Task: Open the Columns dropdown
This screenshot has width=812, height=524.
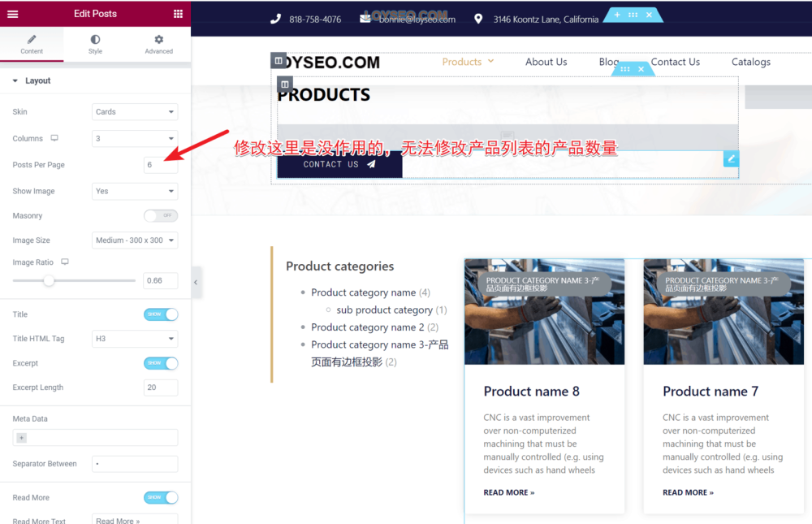Action: pos(135,138)
